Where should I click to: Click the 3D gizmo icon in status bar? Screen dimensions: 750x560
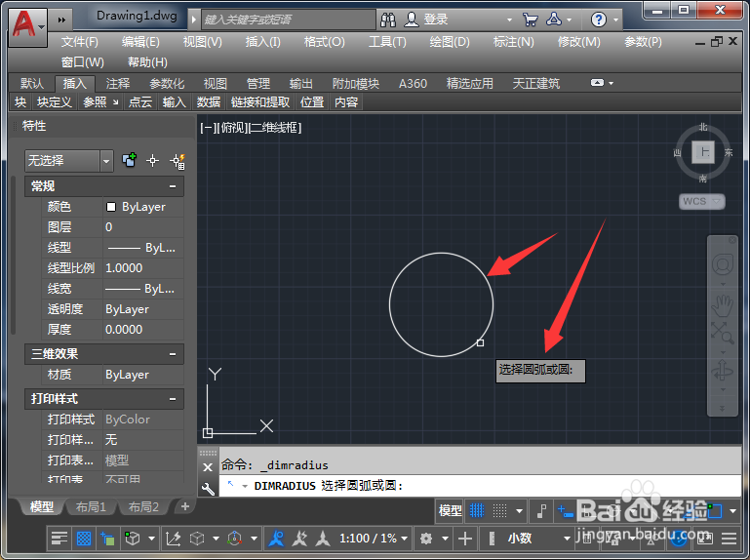point(234,539)
